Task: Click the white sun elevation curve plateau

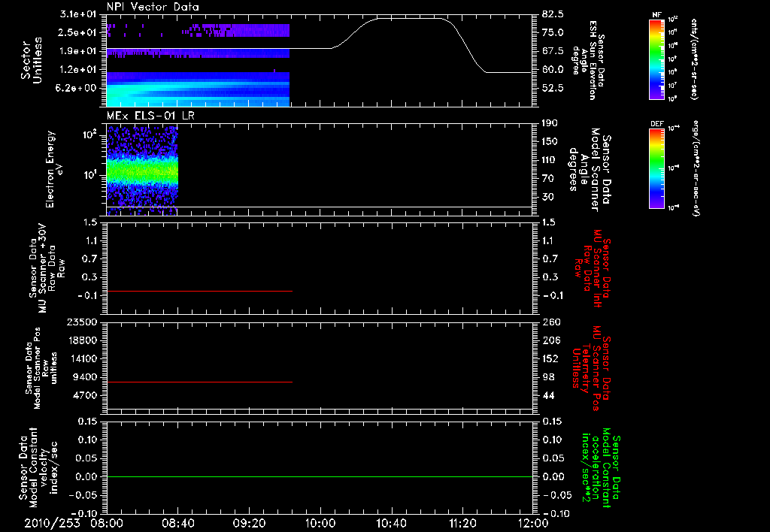Action: [x=410, y=19]
